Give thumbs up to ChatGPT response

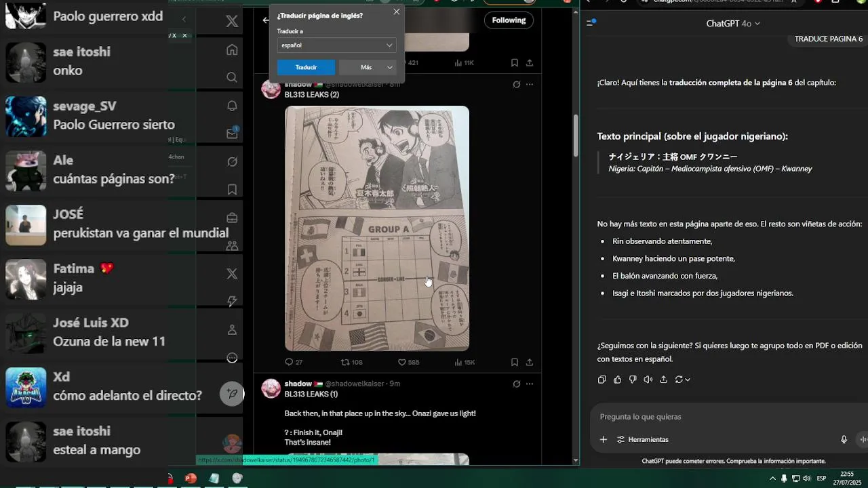tap(617, 380)
